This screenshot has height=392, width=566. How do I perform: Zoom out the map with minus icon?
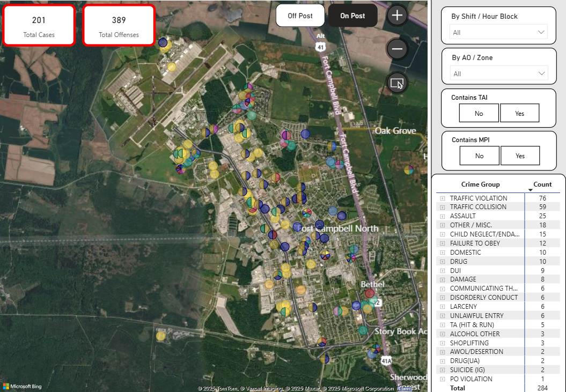[x=397, y=49]
